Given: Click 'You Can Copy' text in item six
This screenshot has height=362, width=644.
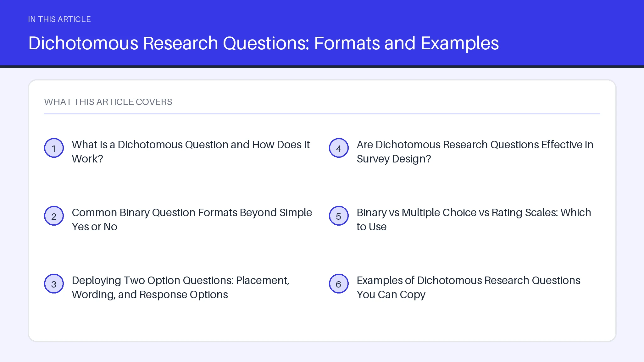Looking at the screenshot, I should [x=391, y=294].
